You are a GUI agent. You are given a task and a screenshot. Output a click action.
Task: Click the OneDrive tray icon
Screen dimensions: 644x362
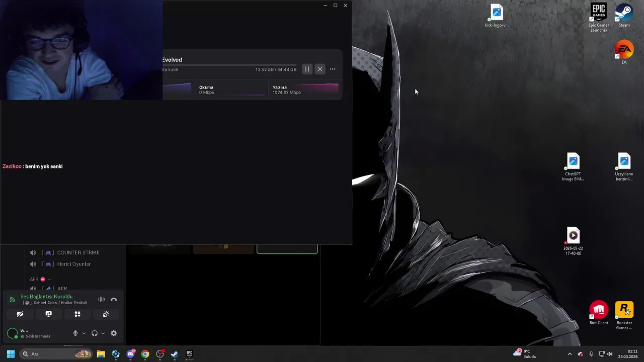pos(581,354)
